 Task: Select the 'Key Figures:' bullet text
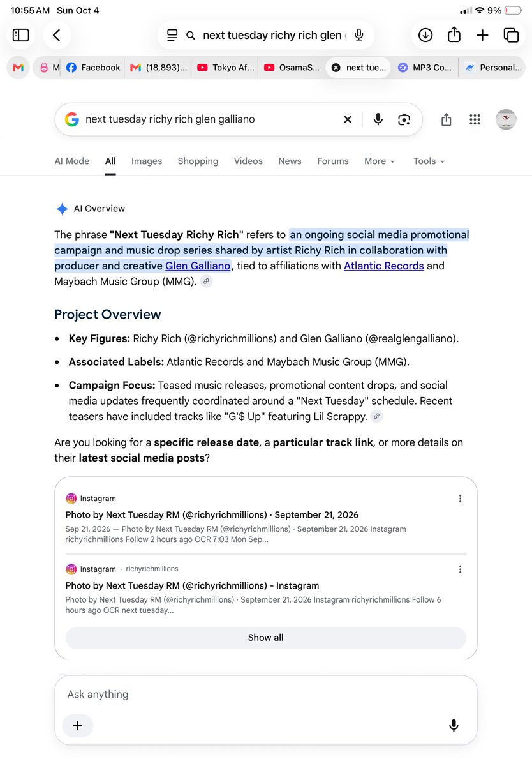coord(100,338)
